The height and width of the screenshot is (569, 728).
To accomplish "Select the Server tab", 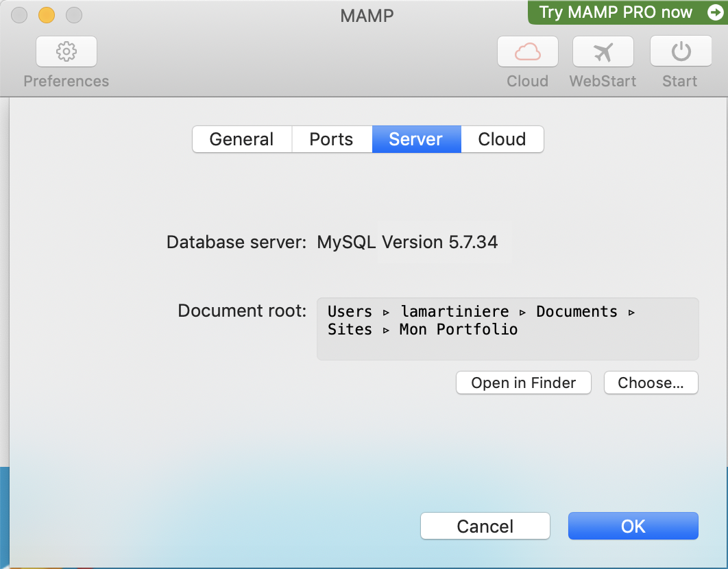I will pyautogui.click(x=415, y=139).
